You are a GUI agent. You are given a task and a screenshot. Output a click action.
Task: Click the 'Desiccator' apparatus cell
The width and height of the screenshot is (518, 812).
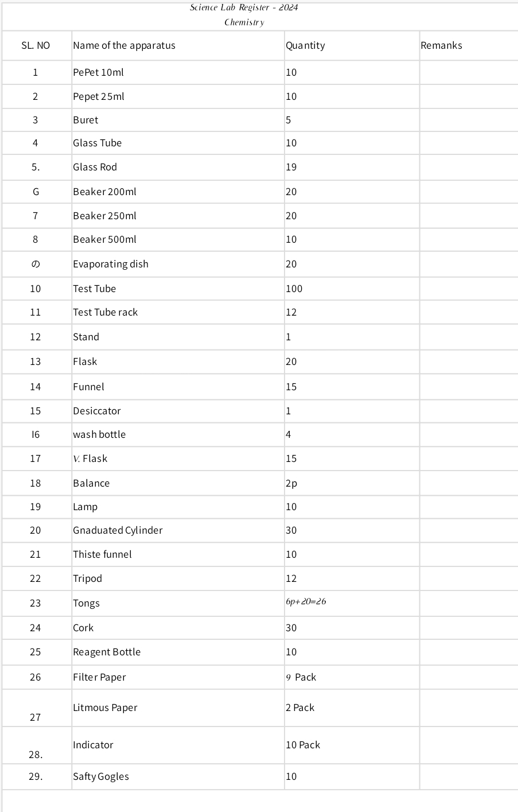(97, 411)
